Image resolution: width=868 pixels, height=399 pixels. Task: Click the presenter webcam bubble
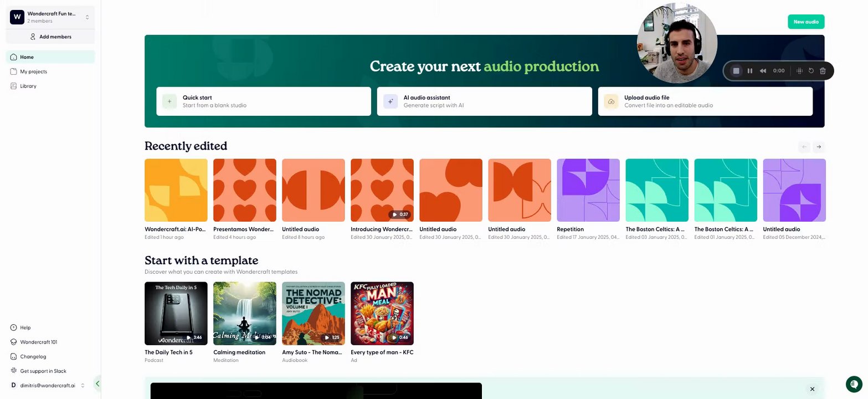(x=677, y=43)
